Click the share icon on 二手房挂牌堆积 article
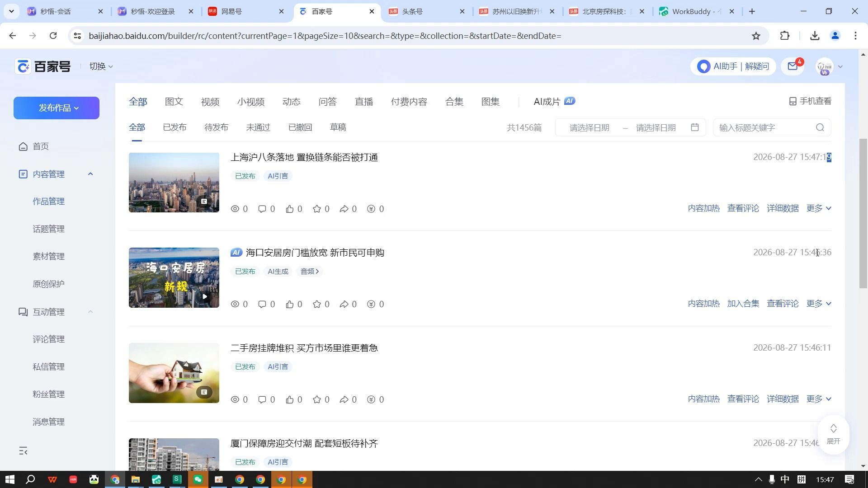 pyautogui.click(x=344, y=399)
